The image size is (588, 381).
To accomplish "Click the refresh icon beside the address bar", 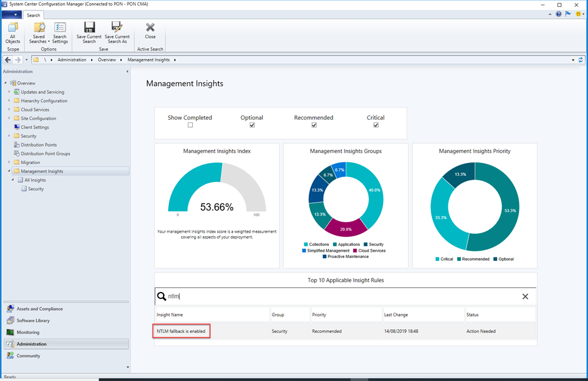I will pyautogui.click(x=581, y=60).
